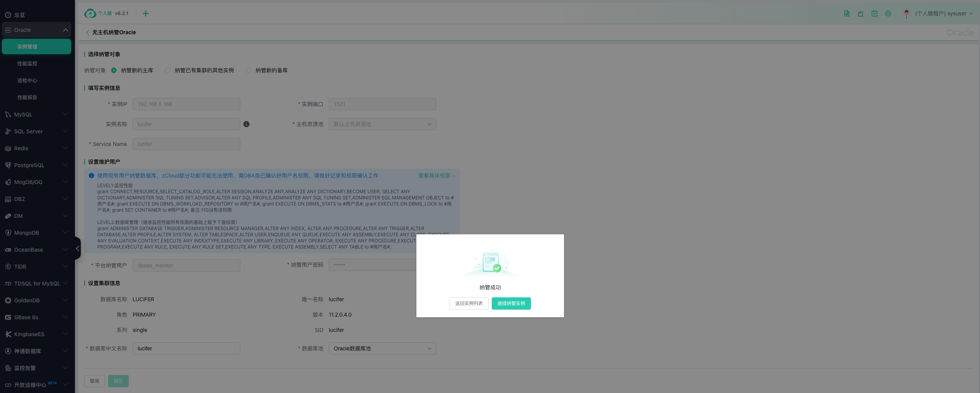Open the KingbaseES menu label
The width and height of the screenshot is (980, 393).
(x=29, y=334)
